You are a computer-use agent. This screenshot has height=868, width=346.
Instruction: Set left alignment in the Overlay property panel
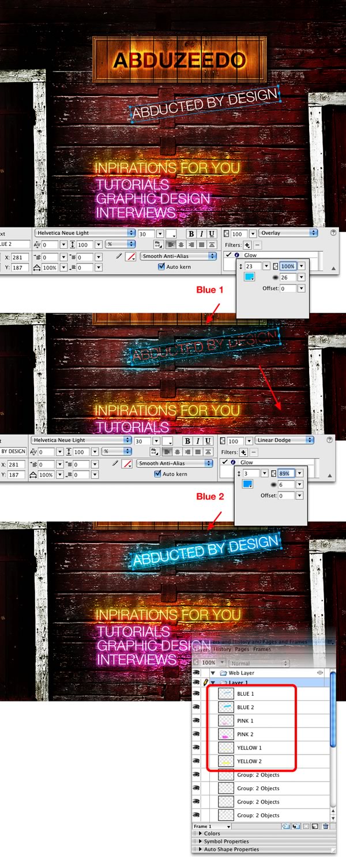pyautogui.click(x=171, y=245)
